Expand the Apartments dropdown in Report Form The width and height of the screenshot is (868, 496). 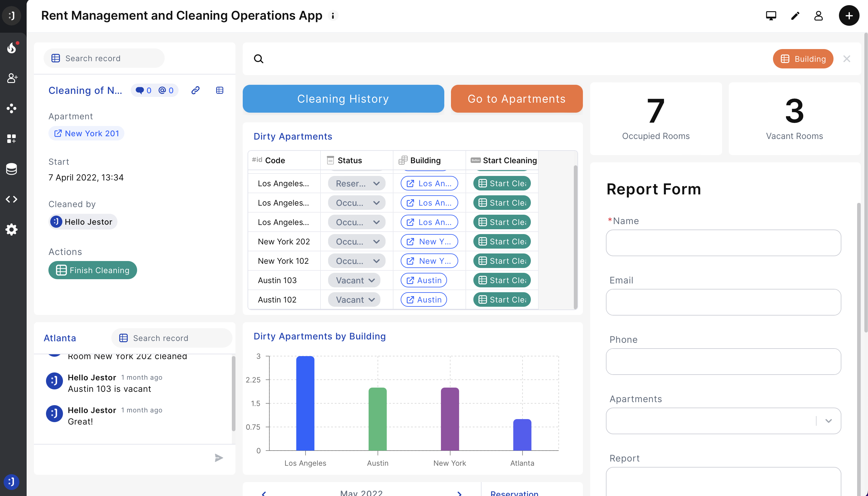click(x=828, y=421)
